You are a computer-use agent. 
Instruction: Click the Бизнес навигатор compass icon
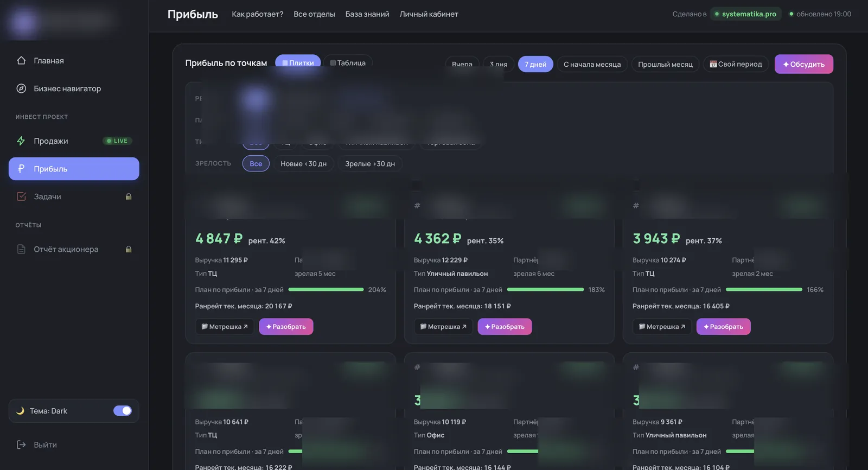tap(21, 88)
